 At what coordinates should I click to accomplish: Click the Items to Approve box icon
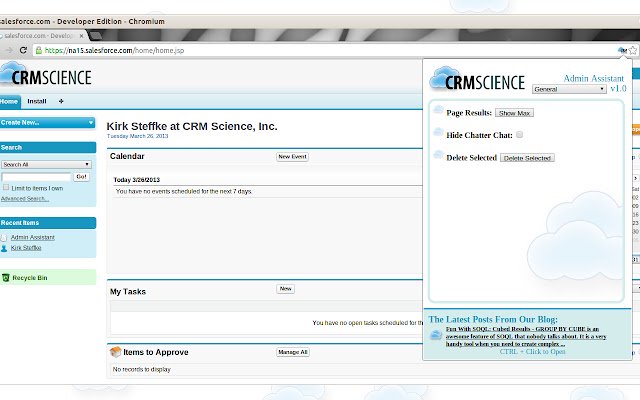(116, 352)
